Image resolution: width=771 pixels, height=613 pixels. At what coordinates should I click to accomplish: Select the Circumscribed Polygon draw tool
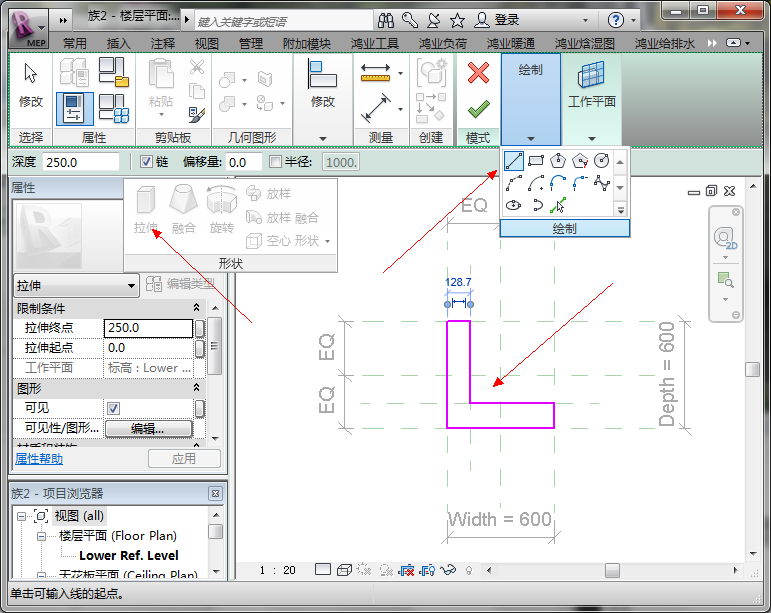point(580,161)
